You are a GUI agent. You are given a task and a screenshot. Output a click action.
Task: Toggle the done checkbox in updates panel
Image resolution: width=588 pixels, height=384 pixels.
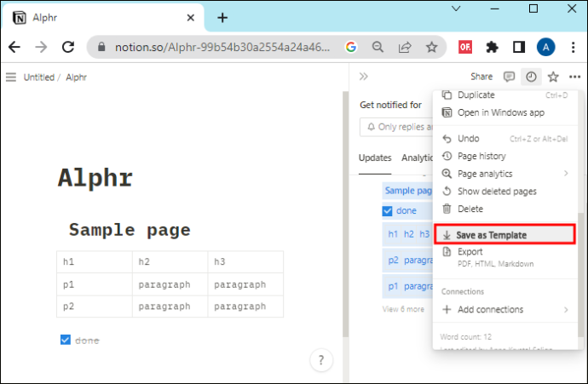(x=387, y=211)
